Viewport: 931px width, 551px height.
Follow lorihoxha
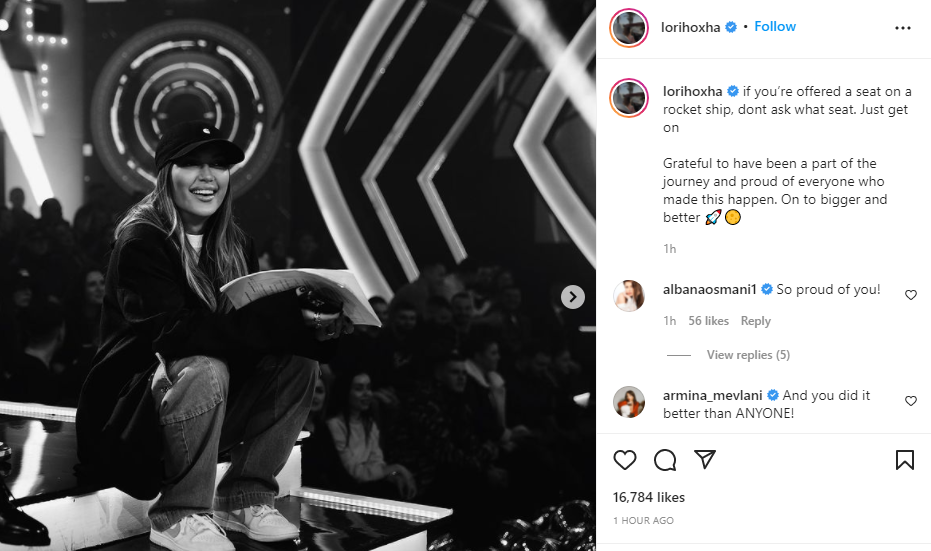coord(775,26)
